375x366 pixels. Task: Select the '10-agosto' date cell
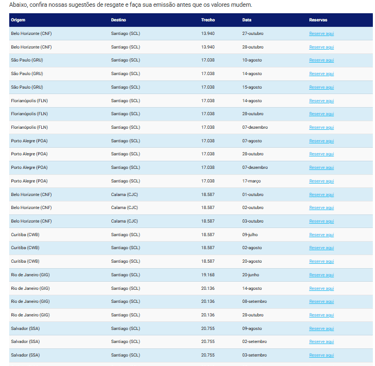pos(252,60)
